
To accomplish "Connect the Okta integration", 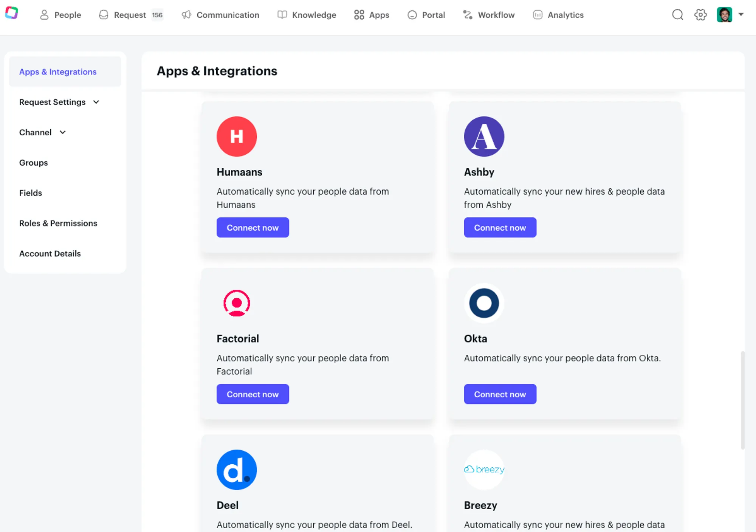I will click(x=500, y=394).
